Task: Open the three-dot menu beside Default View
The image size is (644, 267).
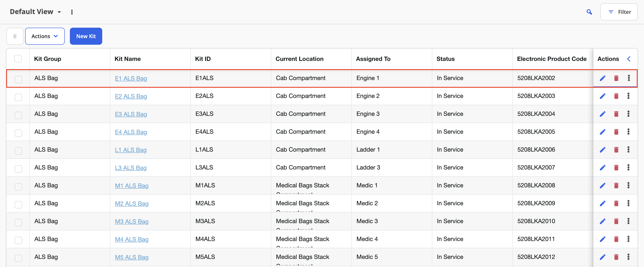Action: pos(72,12)
